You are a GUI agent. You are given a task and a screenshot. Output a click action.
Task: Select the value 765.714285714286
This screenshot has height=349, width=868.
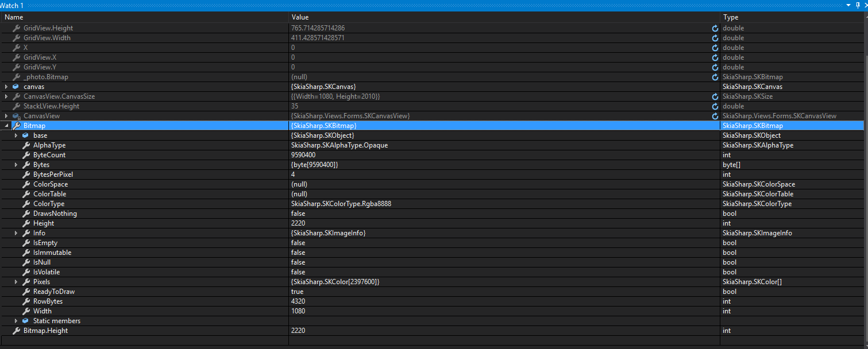pos(318,28)
